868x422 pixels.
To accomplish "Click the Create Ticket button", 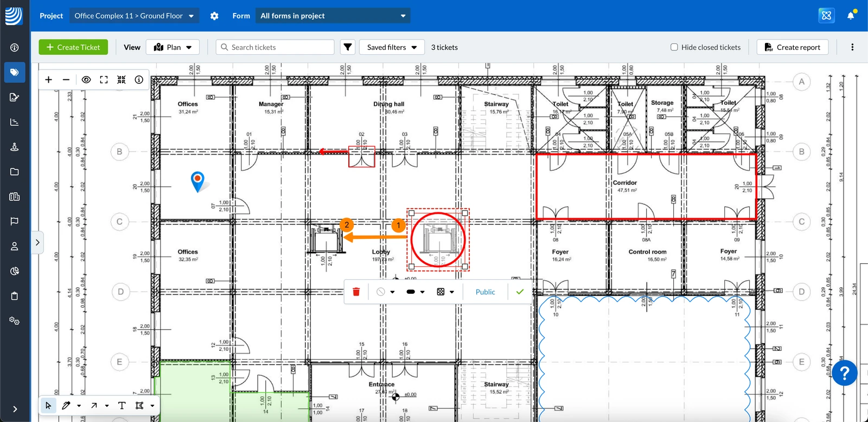I will pos(73,47).
